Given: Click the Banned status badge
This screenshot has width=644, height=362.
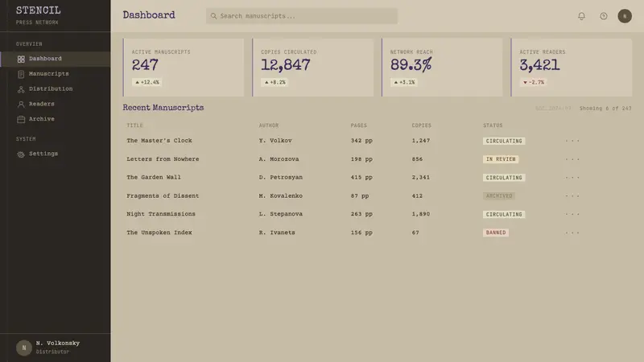Looking at the screenshot, I should point(496,232).
